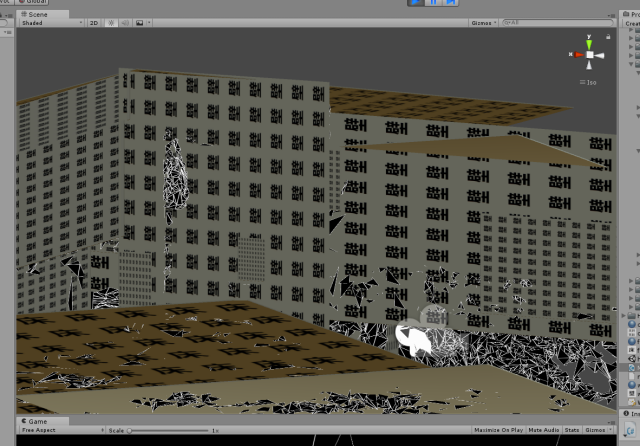
Task: Toggle the Stats overlay
Action: click(572, 430)
